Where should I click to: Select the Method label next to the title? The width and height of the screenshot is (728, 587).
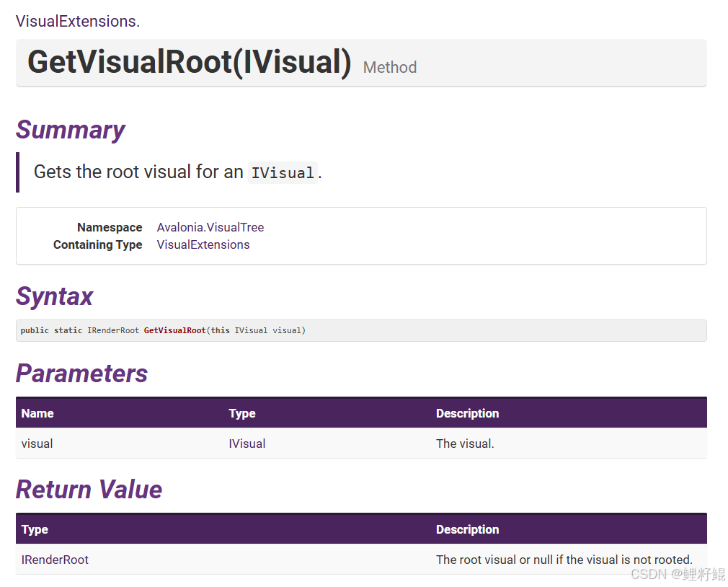point(389,68)
